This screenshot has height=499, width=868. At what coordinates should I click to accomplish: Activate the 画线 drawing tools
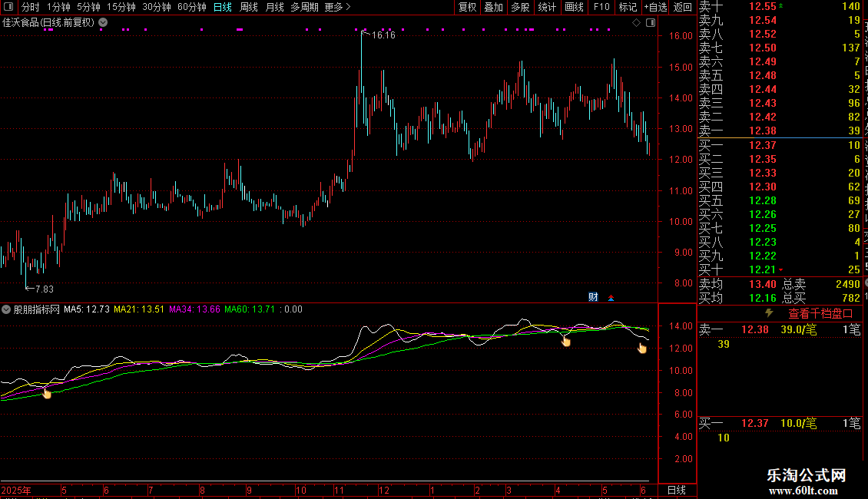574,7
